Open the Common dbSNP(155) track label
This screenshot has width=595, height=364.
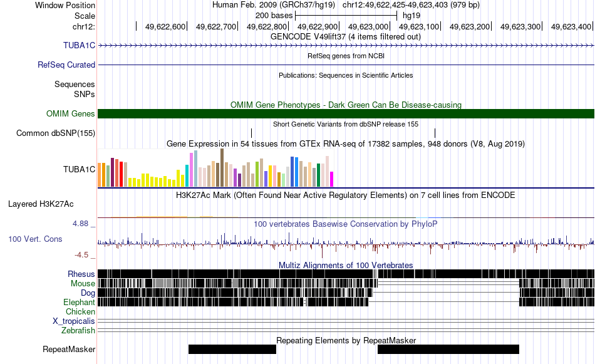56,133
